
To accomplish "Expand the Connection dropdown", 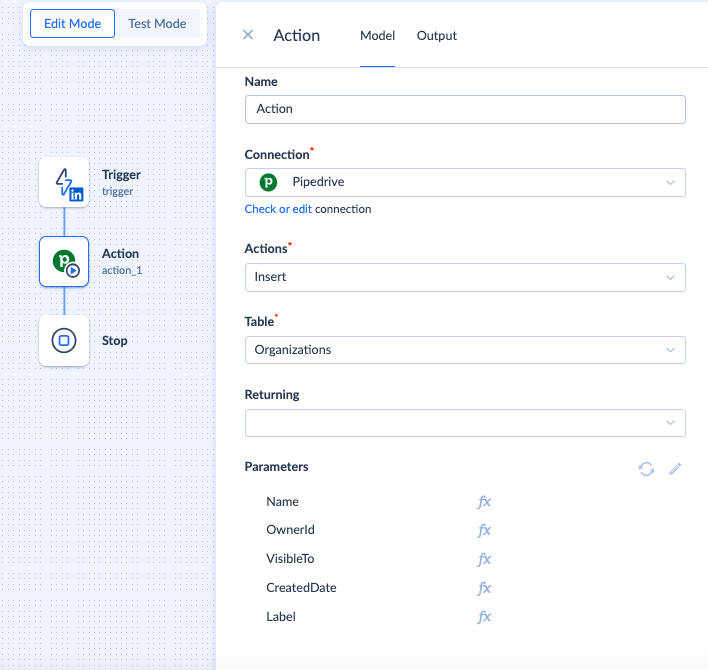I will point(465,182).
